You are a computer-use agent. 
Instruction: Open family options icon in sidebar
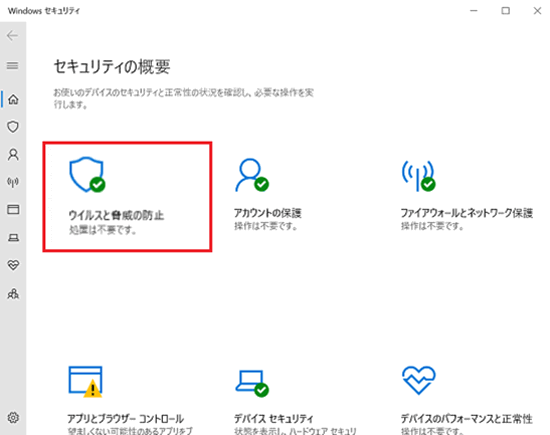(x=13, y=294)
